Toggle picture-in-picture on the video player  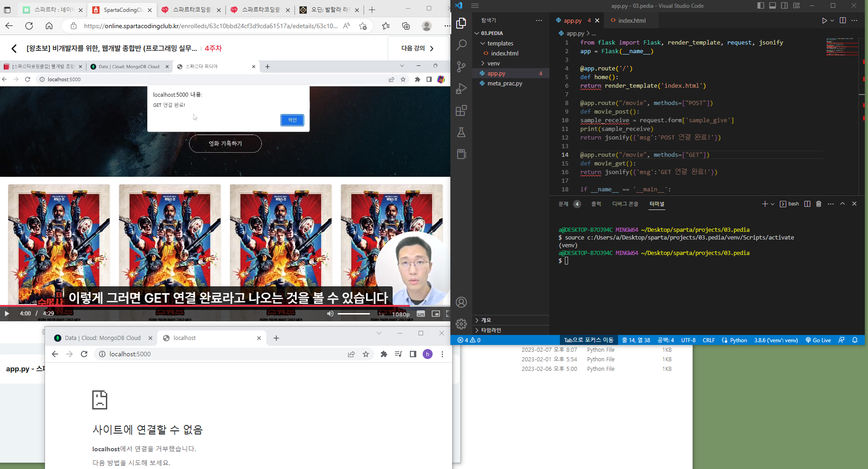435,314
